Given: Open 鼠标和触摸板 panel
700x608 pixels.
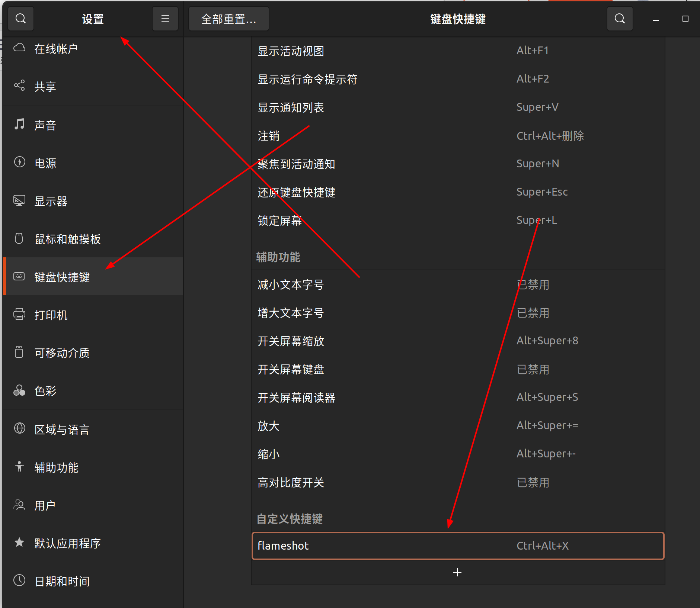Looking at the screenshot, I should coord(93,239).
